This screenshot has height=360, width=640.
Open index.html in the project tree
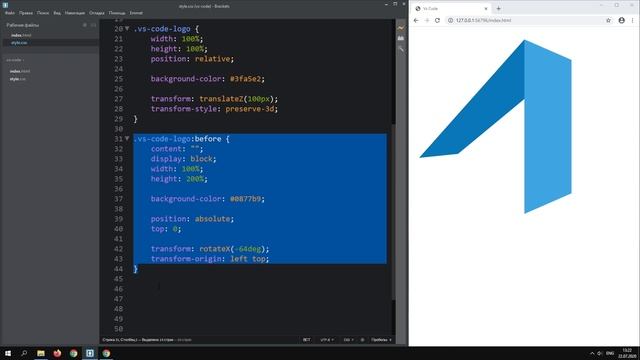click(20, 71)
